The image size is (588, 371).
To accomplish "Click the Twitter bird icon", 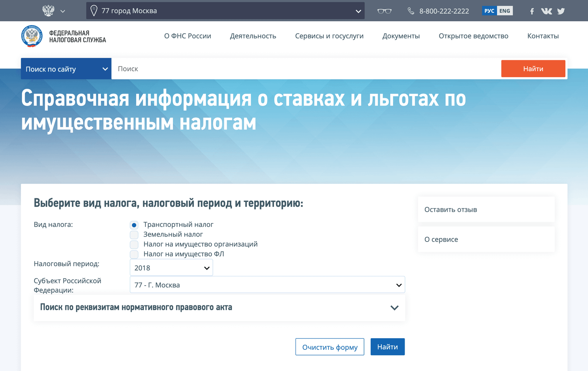I will coord(561,11).
